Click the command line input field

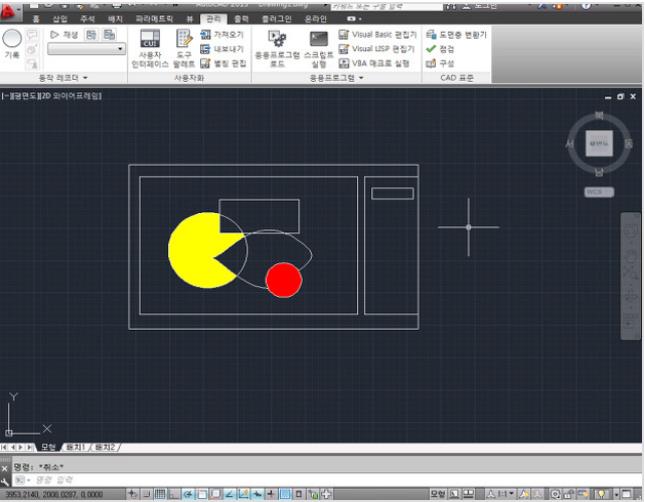click(325, 480)
